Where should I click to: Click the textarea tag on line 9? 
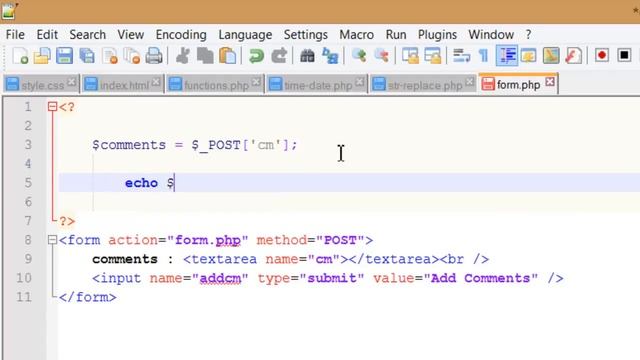(x=220, y=259)
